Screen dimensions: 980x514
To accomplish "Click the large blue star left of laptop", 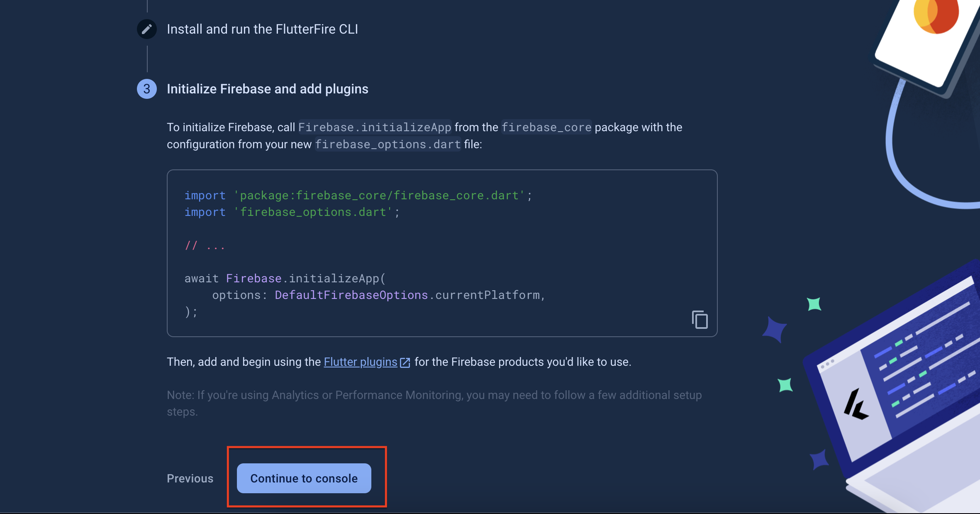I will tap(774, 330).
